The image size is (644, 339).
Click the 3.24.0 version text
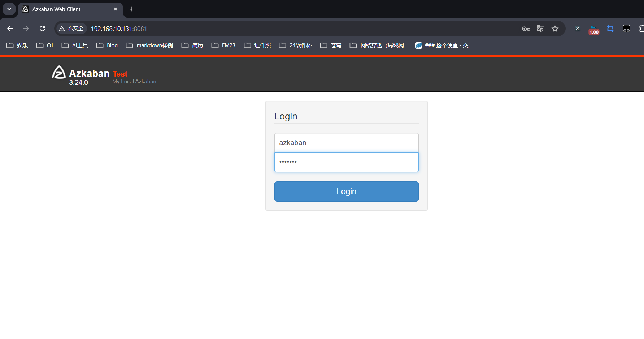pyautogui.click(x=78, y=82)
